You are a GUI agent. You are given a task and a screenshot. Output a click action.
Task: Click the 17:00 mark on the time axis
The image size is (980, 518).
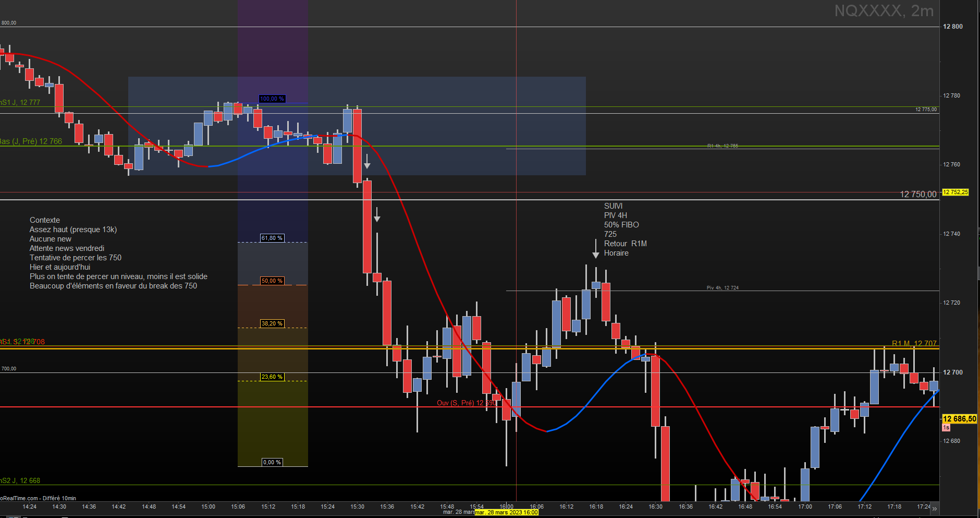pos(805,507)
